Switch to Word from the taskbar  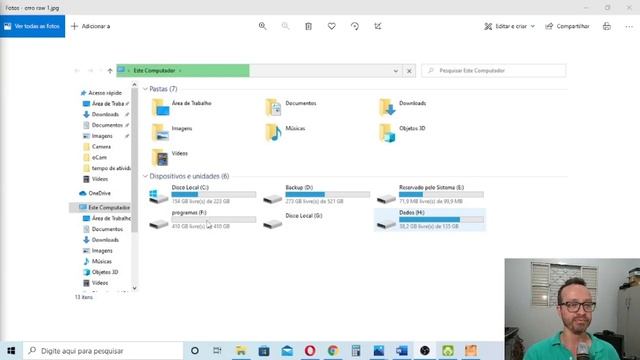[402, 351]
